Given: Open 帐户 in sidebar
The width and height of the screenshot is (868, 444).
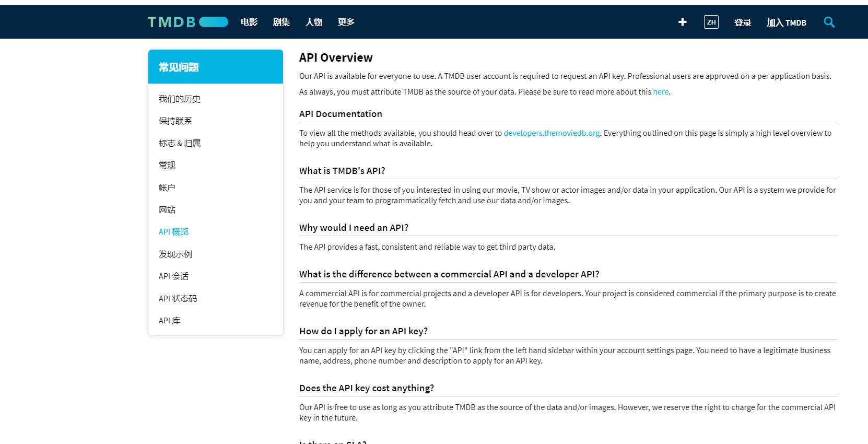Looking at the screenshot, I should click(167, 188).
